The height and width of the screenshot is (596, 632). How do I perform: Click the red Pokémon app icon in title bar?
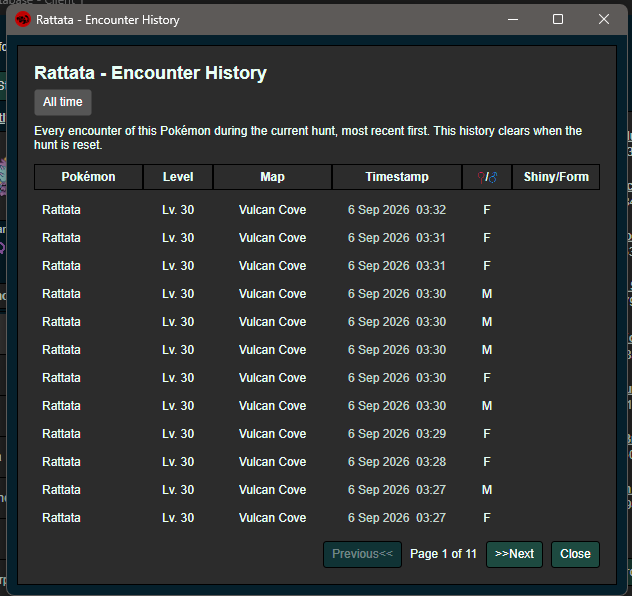(23, 19)
